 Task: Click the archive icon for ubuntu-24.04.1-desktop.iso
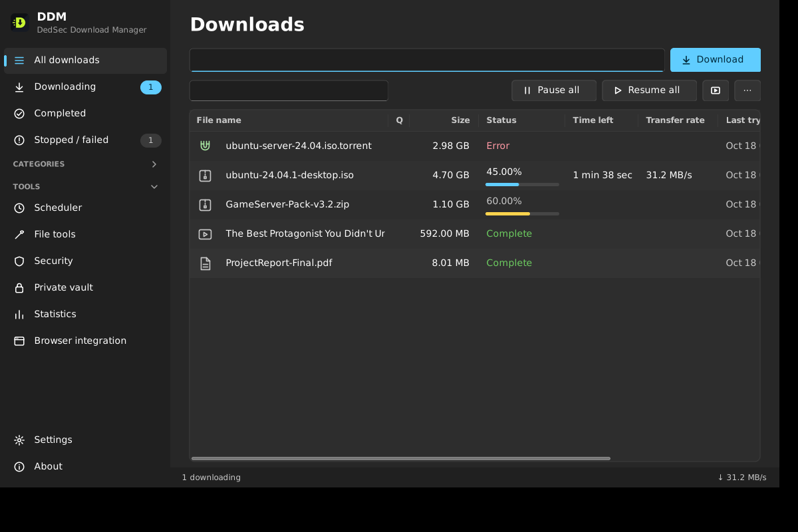click(x=205, y=176)
